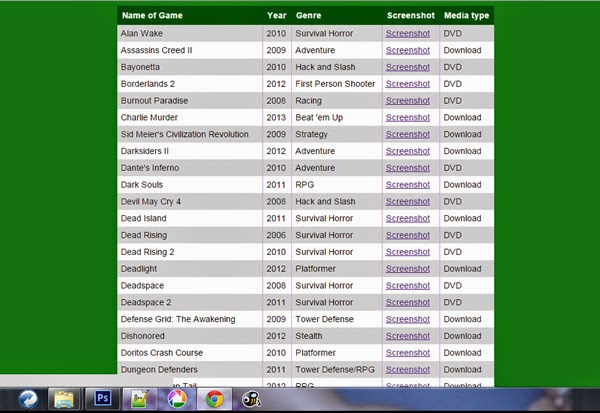
Task: Click the 'First Person Shooter' genre cell
Action: pos(335,84)
